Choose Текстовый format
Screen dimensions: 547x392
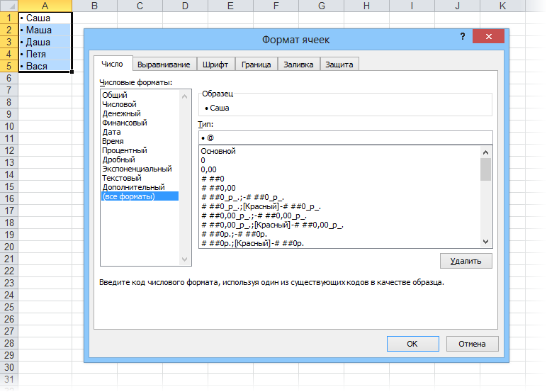140,178
